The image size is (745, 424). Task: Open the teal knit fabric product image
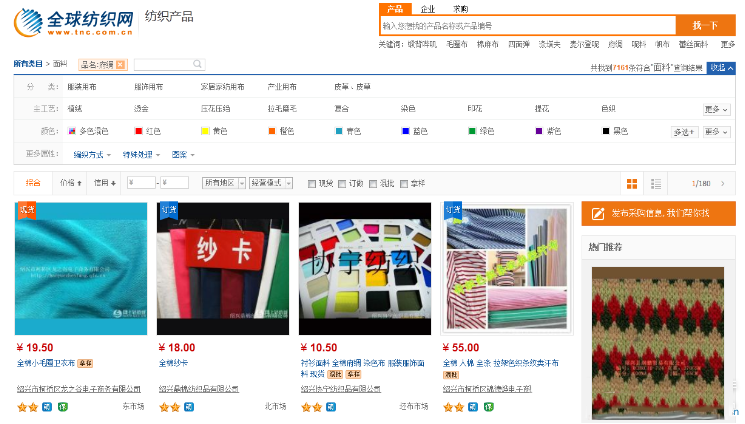pos(81,269)
